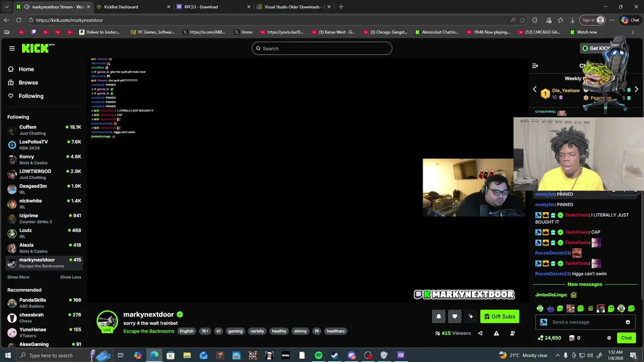Click the markynextdoor channel avatar
Screen dimensions: 644x362
[107, 321]
